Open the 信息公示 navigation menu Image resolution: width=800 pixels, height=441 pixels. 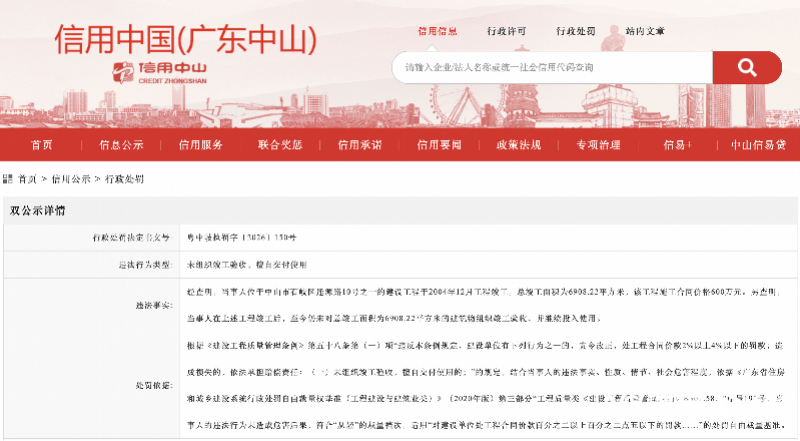[120, 144]
